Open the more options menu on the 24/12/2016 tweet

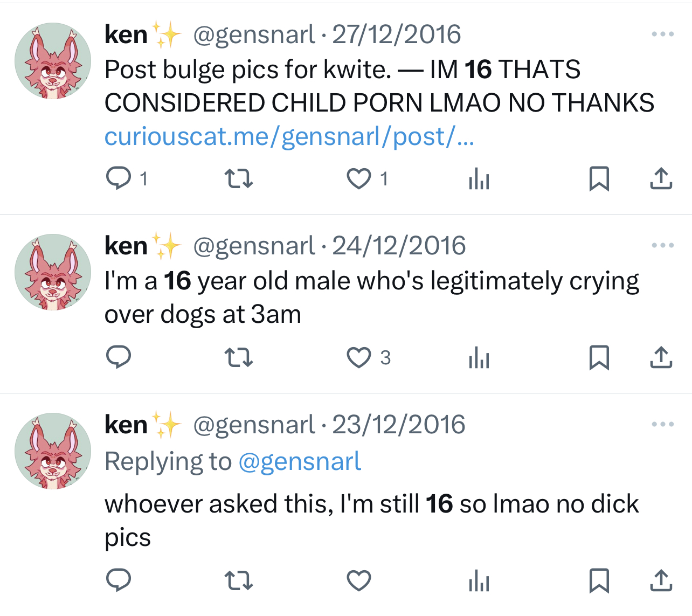tap(662, 246)
